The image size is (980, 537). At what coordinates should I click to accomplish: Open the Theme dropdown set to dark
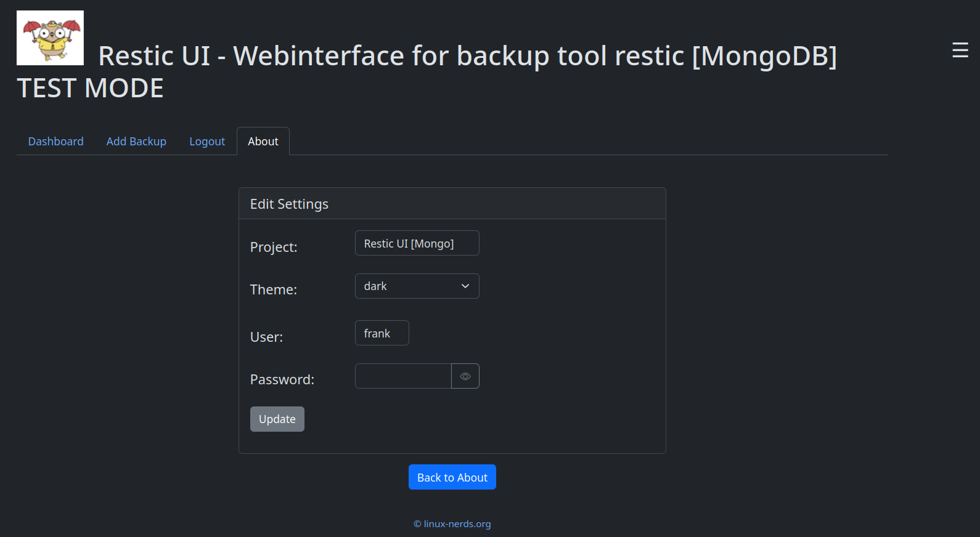tap(417, 286)
